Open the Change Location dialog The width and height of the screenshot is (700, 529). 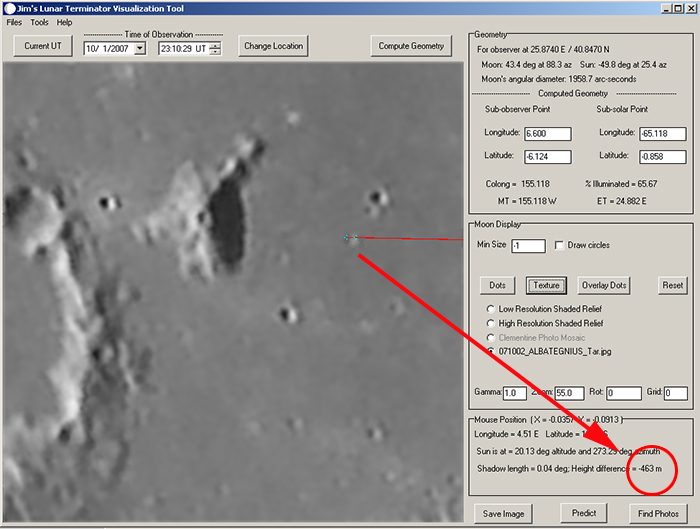click(x=273, y=46)
